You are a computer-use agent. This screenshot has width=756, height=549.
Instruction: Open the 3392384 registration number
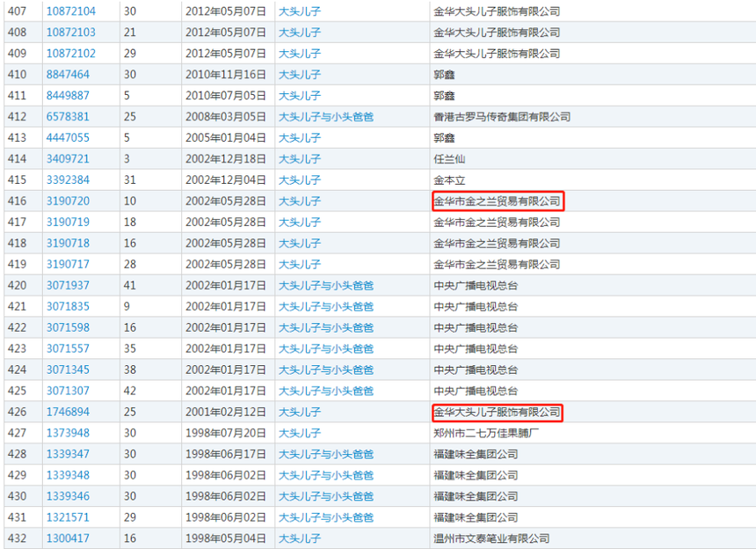click(x=68, y=180)
